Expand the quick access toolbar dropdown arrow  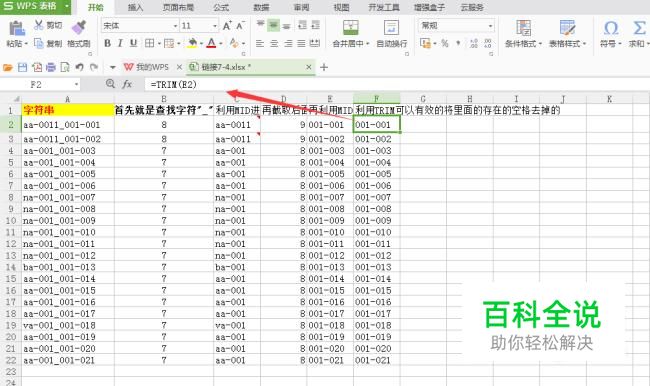[112, 67]
